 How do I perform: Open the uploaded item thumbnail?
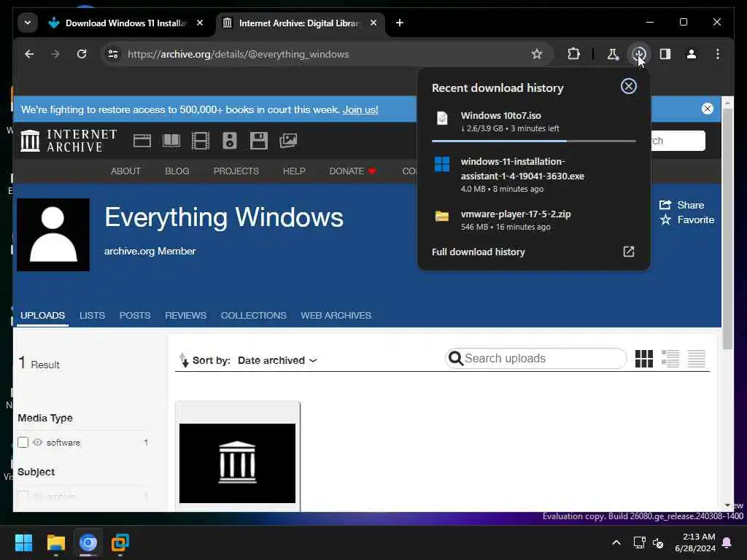[237, 462]
